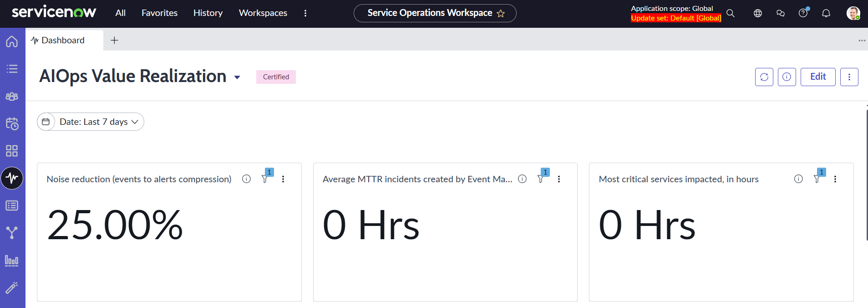
Task: Open the Teams people icon in the sidebar
Action: click(12, 96)
